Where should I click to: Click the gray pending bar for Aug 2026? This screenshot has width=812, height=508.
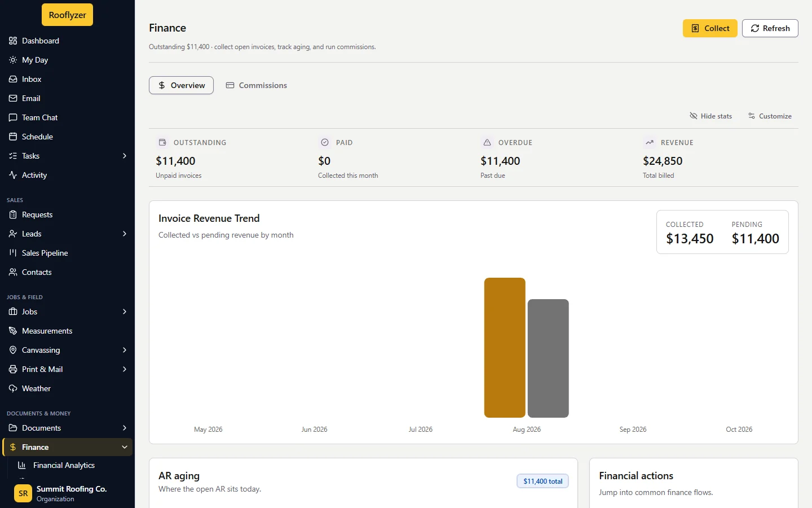548,358
